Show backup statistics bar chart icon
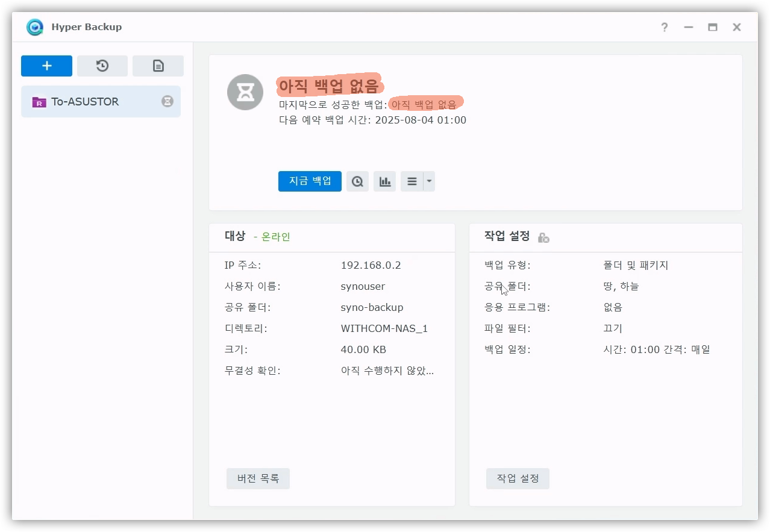The width and height of the screenshot is (770, 532). pos(384,181)
